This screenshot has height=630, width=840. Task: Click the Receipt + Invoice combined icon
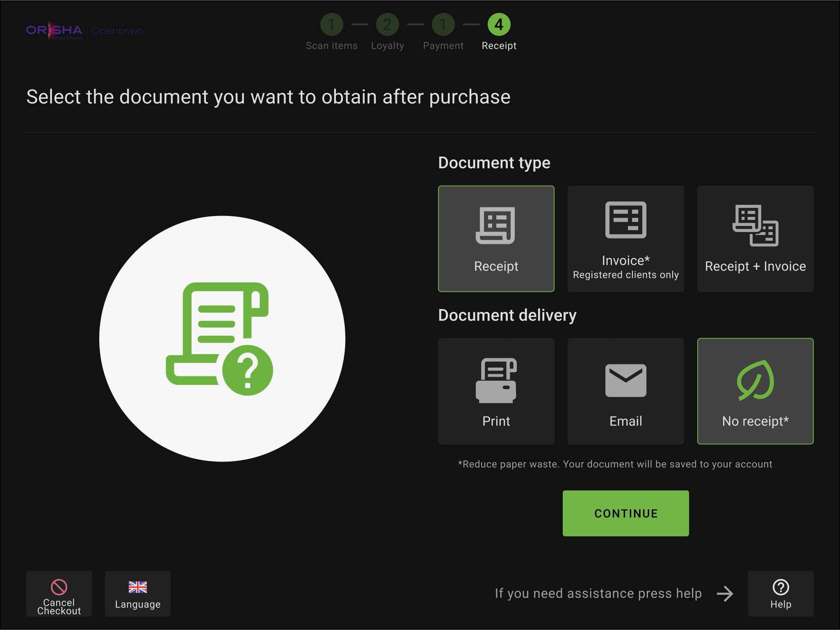click(755, 226)
